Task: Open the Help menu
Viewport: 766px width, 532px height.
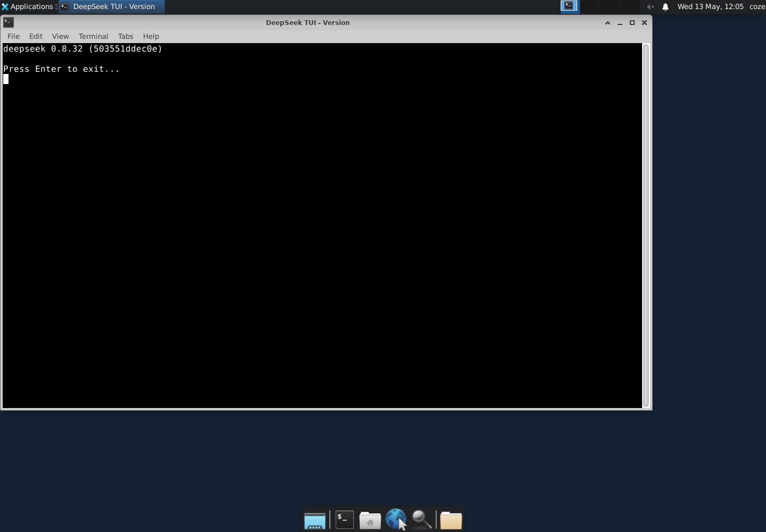Action: click(151, 36)
